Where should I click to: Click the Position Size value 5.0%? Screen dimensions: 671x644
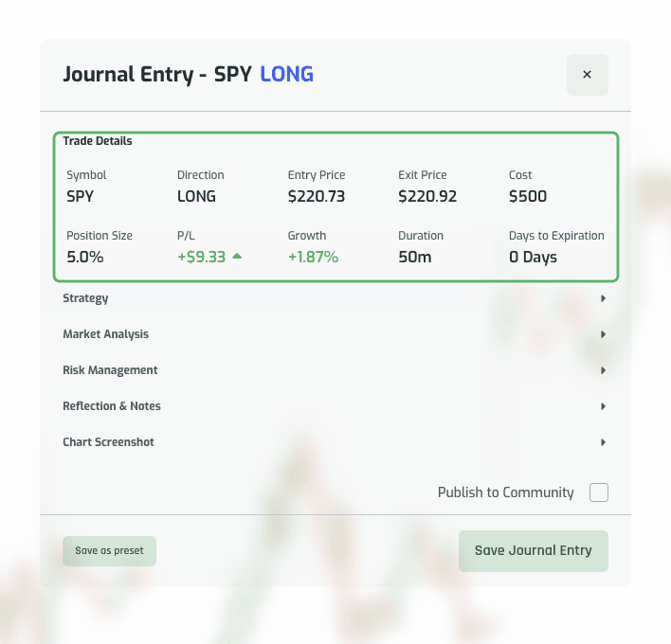pyautogui.click(x=84, y=257)
